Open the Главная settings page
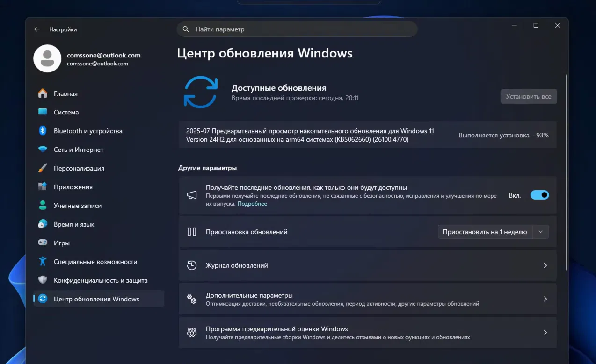 pos(99,93)
